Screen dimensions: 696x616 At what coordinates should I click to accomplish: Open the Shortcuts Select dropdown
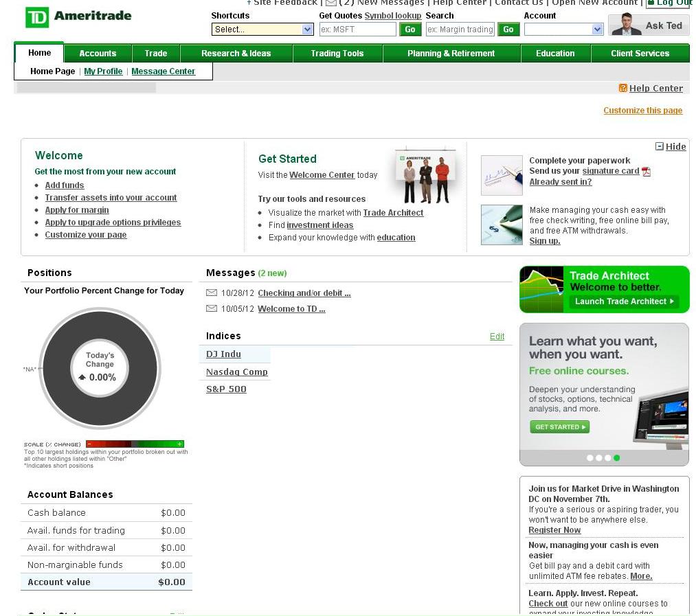(x=262, y=30)
